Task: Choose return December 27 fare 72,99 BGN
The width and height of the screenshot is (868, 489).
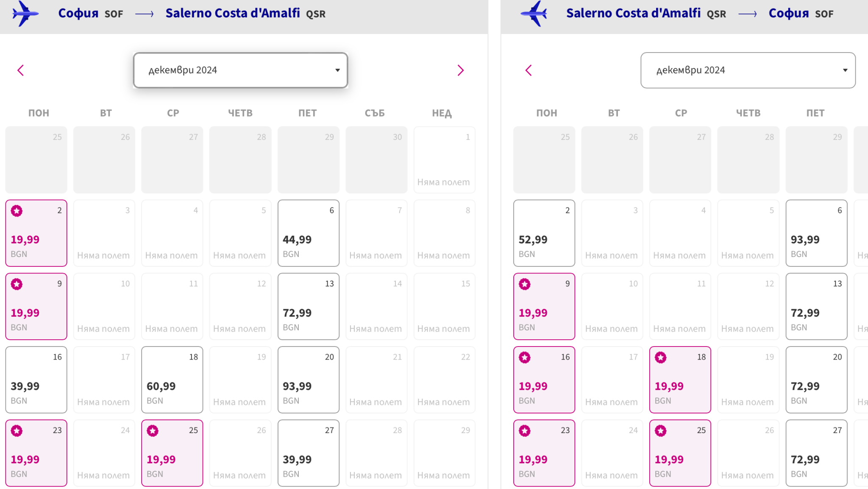Action: coord(816,453)
